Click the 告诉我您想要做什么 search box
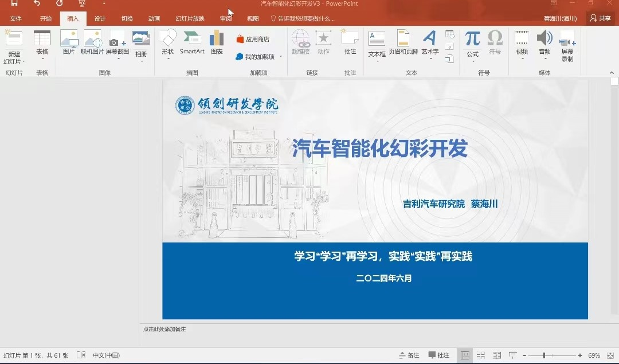This screenshot has width=619, height=364. pyautogui.click(x=303, y=18)
